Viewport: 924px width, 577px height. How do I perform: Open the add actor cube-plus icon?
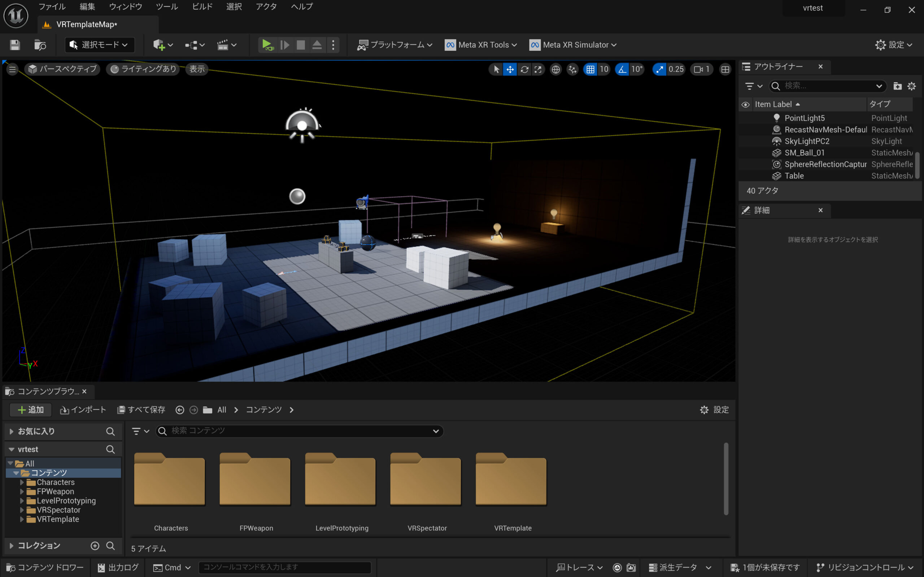click(x=159, y=45)
